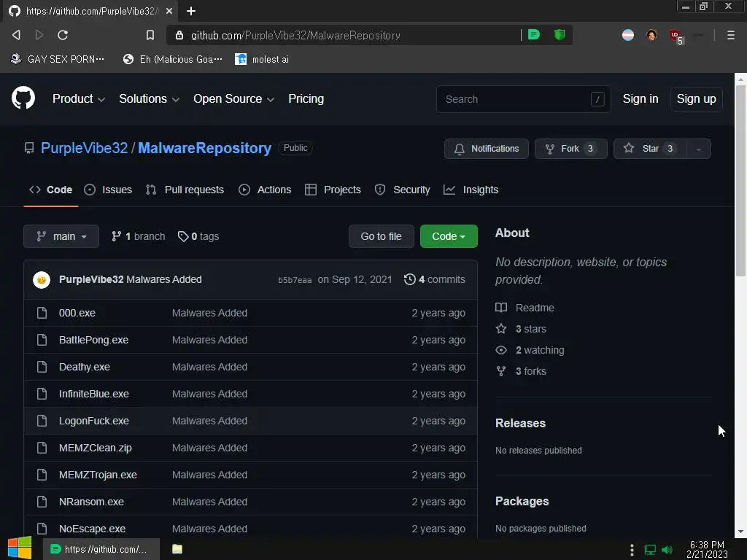Click the taskbar clock showing 6:38 PM
This screenshot has height=560, width=747.
pos(707,550)
